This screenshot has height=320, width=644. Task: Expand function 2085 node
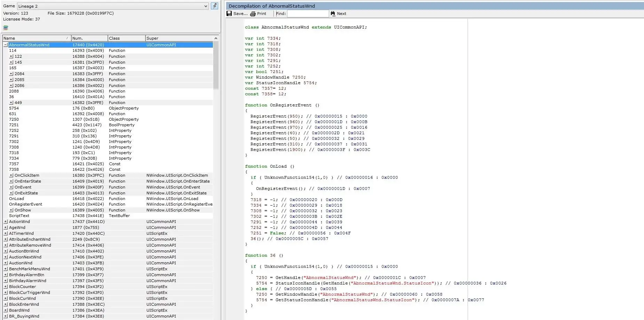tap(11, 80)
